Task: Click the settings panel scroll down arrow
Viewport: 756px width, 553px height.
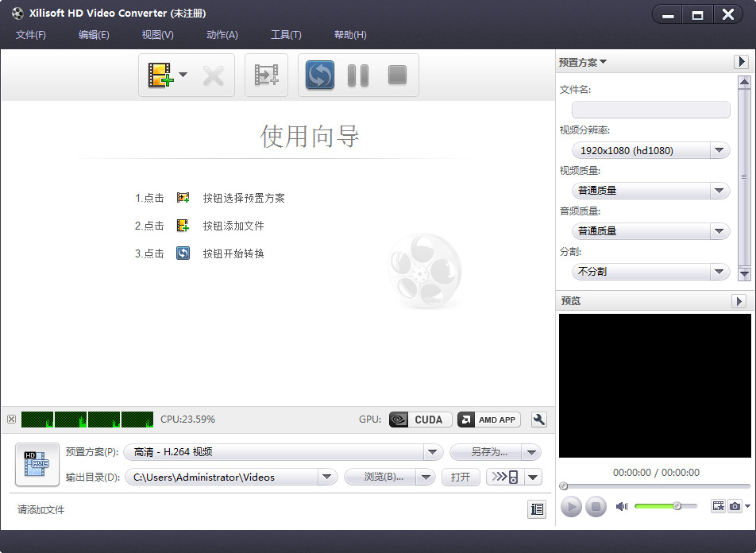Action: pos(744,274)
